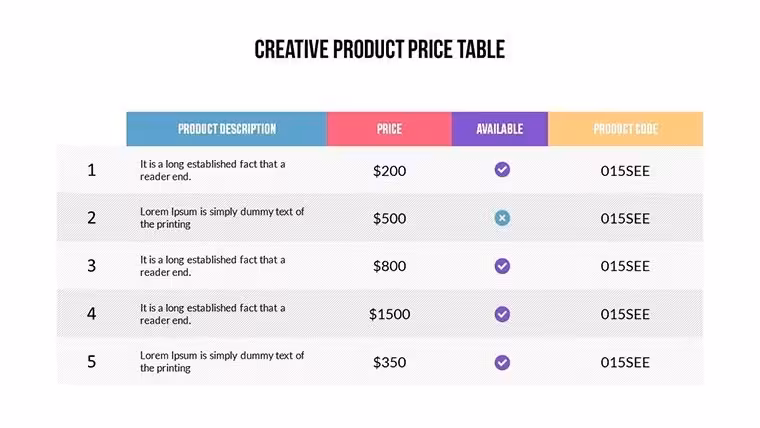Screen dimensions: 760x428
Task: Click the $200 price cell
Action: [x=389, y=171]
